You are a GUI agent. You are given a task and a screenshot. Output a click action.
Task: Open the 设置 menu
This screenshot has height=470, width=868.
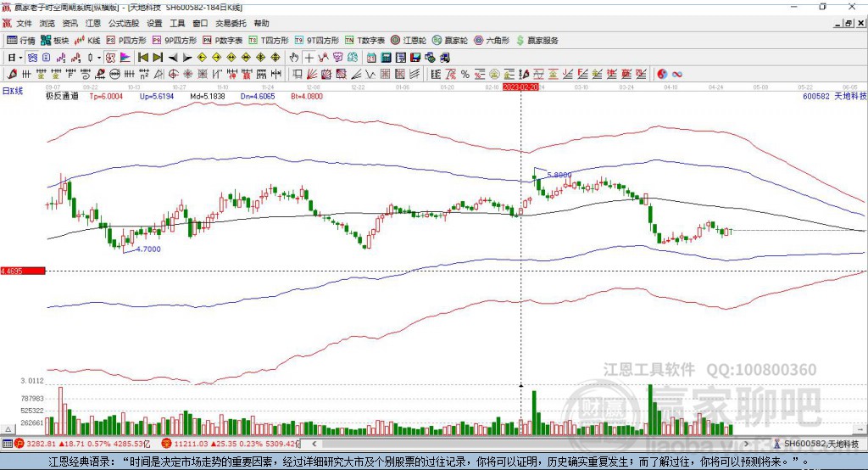[154, 23]
